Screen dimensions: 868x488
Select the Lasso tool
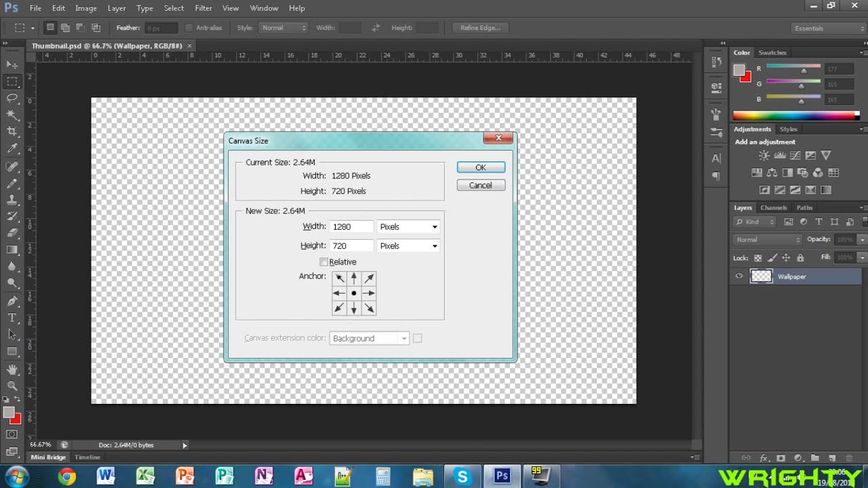coord(12,98)
